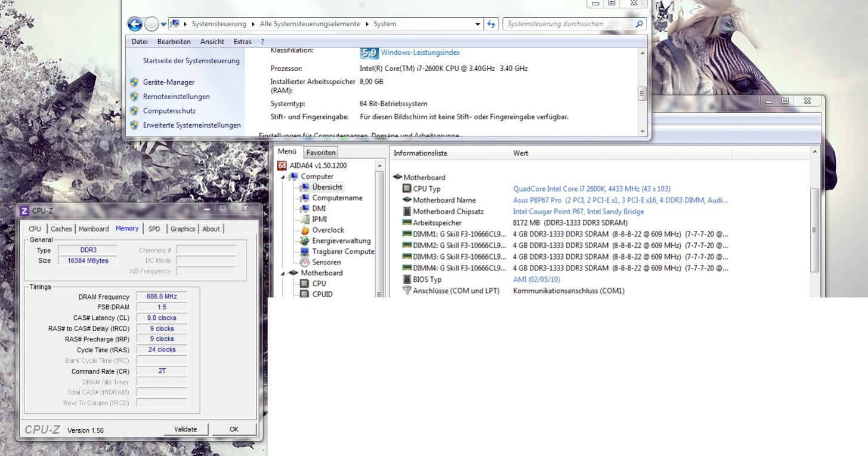Switch to Graphics tab in CPU-Z
Viewport: 868px width, 456px height.
pyautogui.click(x=183, y=229)
